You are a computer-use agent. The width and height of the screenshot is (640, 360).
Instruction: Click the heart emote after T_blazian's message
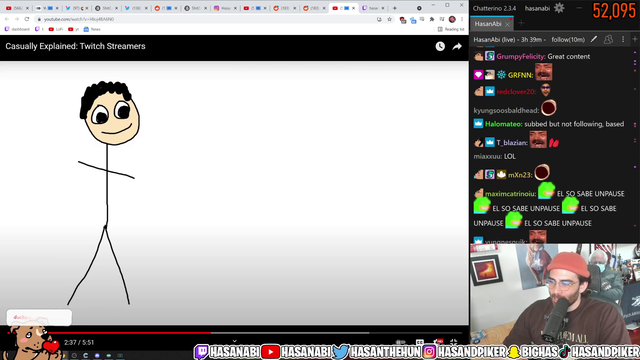tap(554, 143)
